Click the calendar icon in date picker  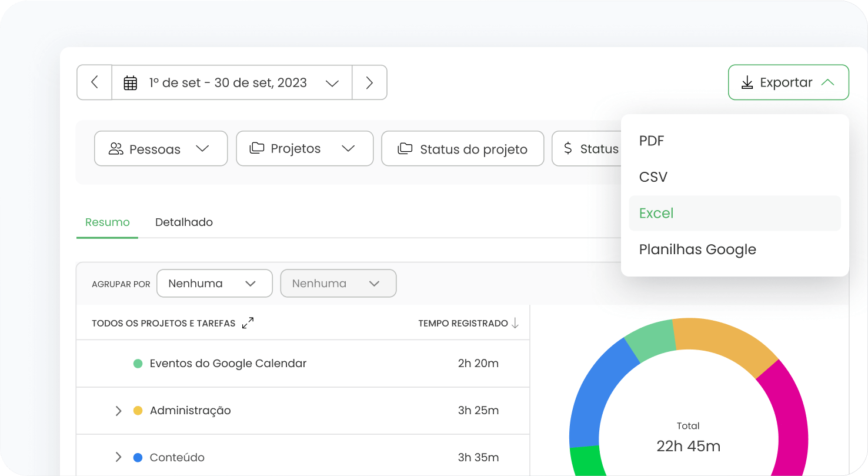(131, 83)
